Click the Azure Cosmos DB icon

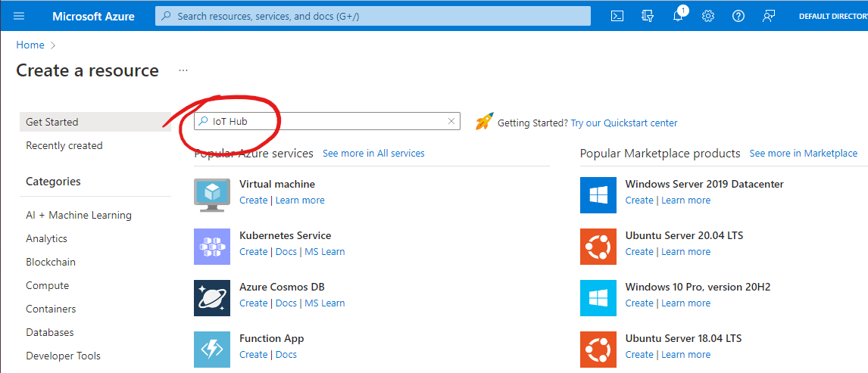coord(212,298)
